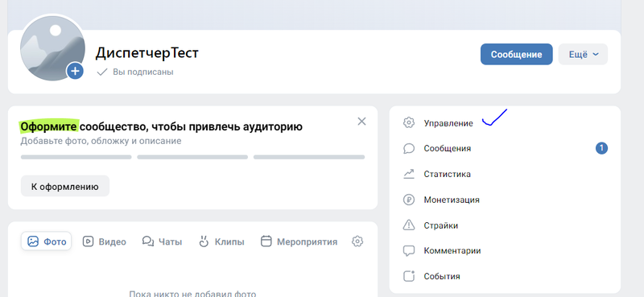The image size is (644, 297).
Task: Click the unread badge showing 1
Action: 601,148
